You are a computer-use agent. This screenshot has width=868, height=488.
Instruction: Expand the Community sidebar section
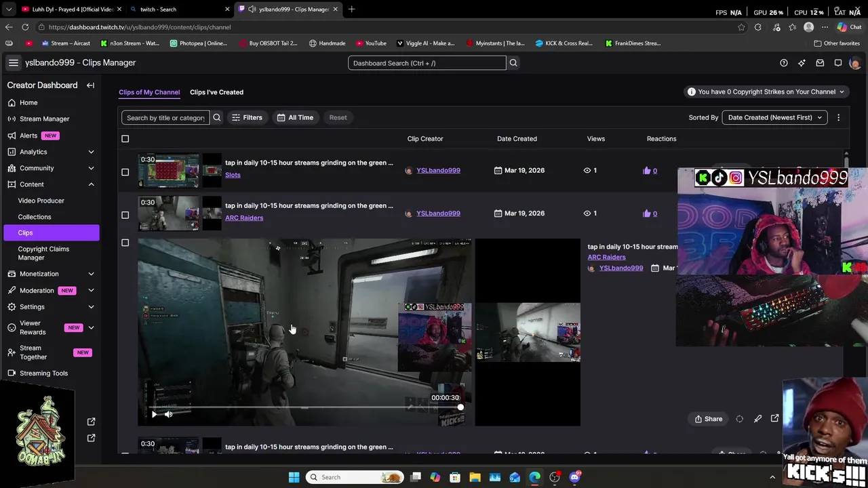91,168
